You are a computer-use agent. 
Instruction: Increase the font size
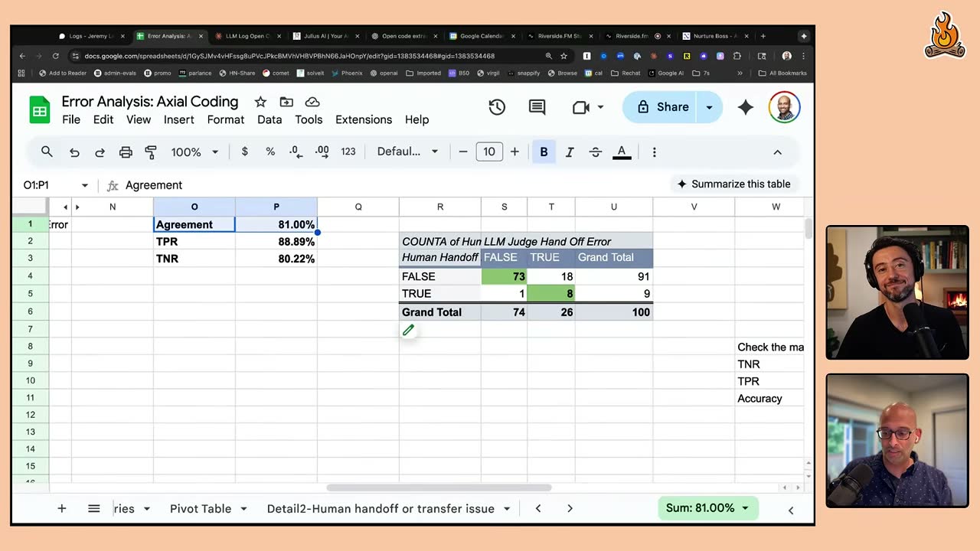pyautogui.click(x=514, y=152)
